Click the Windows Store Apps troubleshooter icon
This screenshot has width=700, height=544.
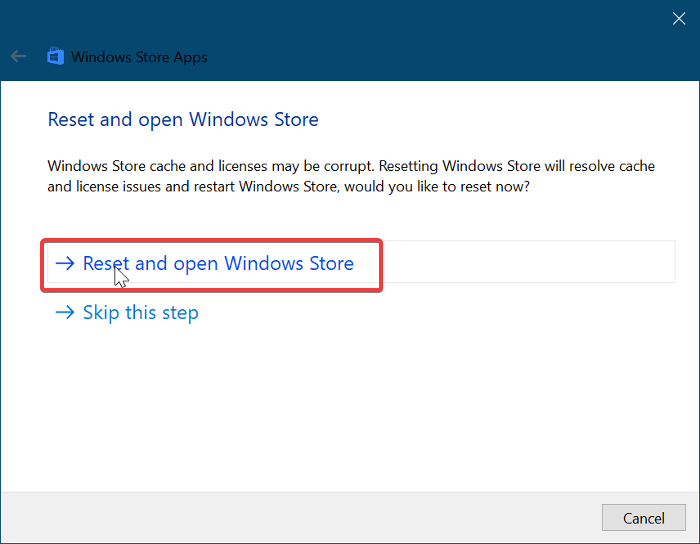coord(56,57)
